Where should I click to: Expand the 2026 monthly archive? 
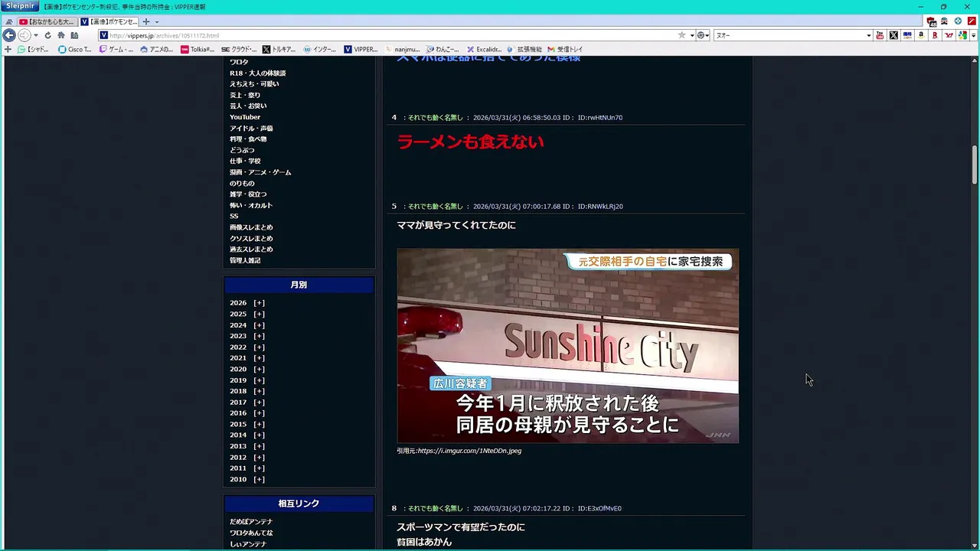[259, 303]
